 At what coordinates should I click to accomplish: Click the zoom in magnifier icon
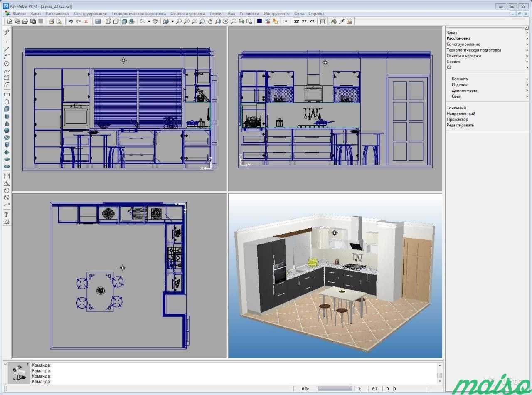click(x=187, y=21)
